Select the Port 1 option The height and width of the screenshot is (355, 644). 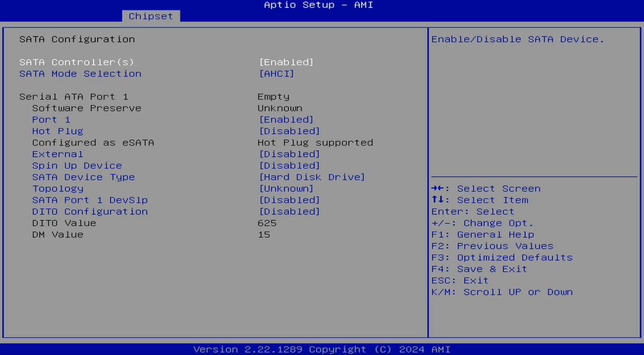click(x=51, y=120)
